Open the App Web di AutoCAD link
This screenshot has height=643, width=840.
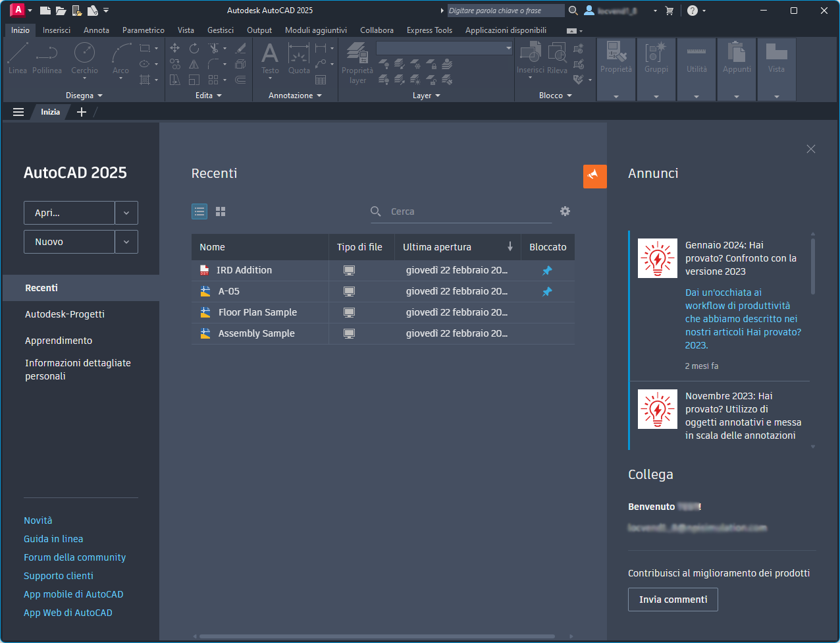(68, 613)
